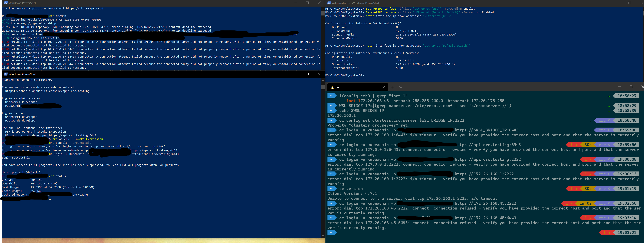Minimize the lower-left Windows PowerShell window
Screen dimensions: 644x243
[295, 74]
